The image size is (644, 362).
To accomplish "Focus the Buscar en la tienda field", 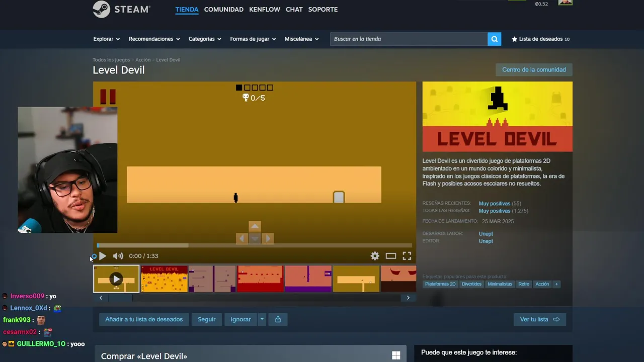I will pyautogui.click(x=409, y=39).
